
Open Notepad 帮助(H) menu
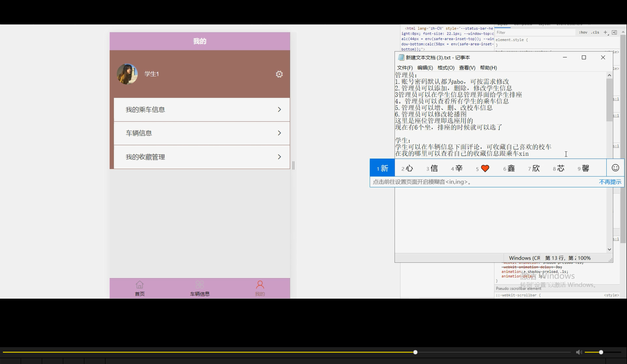(488, 68)
